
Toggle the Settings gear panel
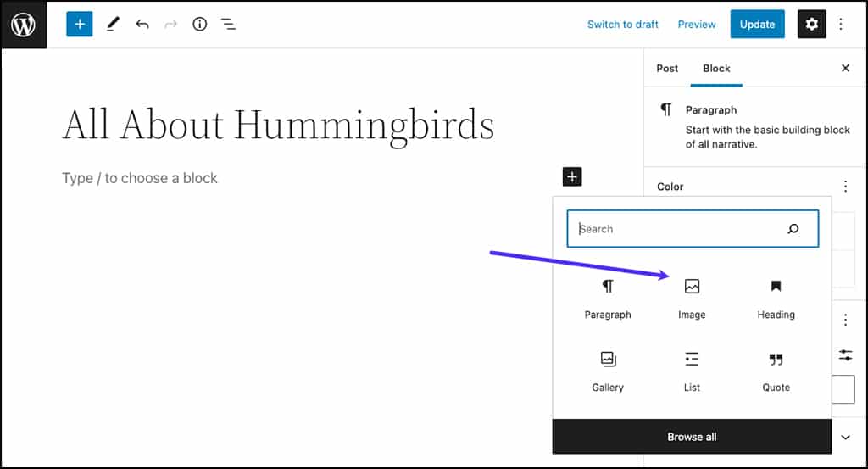click(x=811, y=25)
